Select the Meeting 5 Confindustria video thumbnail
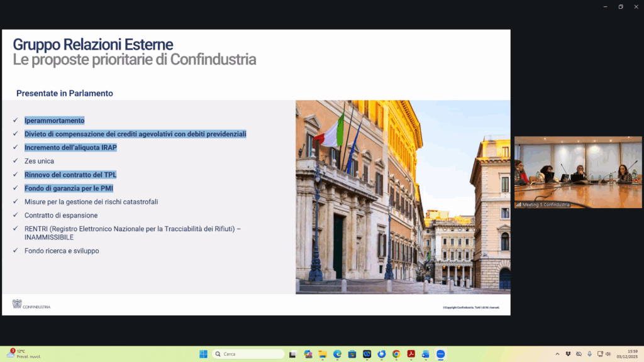Screen dimensions: 644x362 coord(578,172)
